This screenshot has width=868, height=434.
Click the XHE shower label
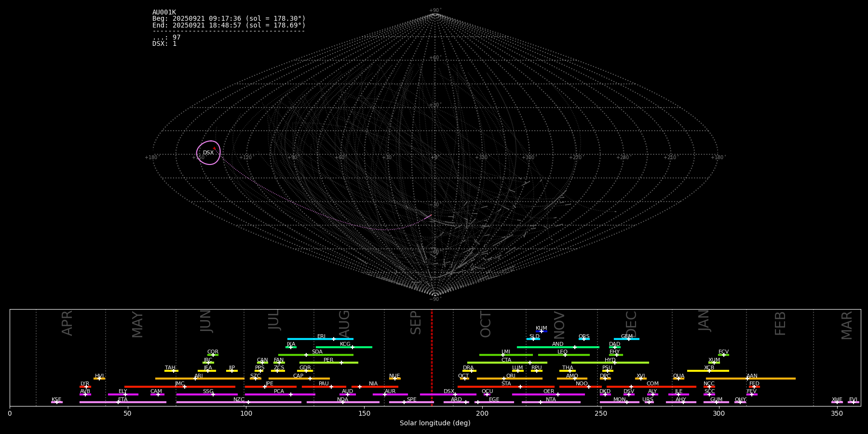coord(837,400)
